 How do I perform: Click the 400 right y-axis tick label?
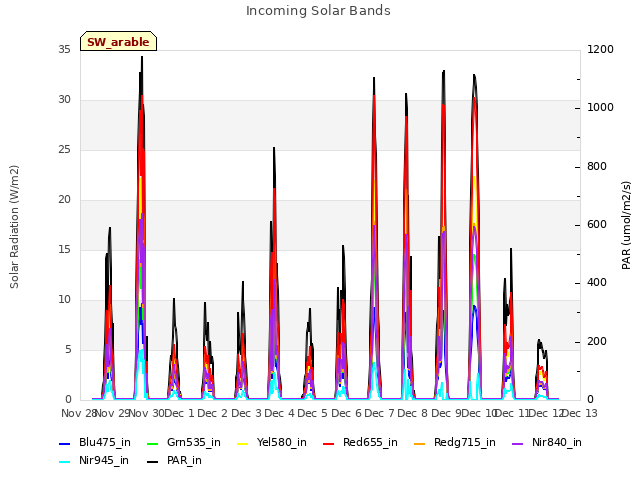point(597,283)
